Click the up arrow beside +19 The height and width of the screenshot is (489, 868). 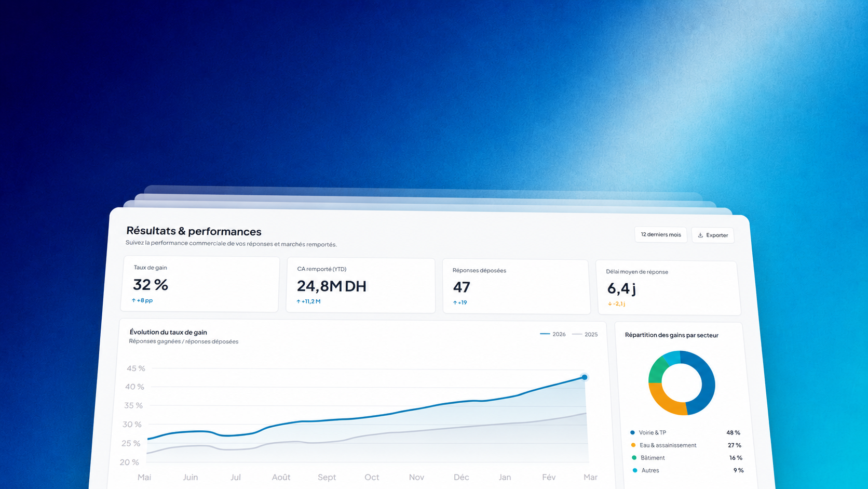[x=455, y=302]
